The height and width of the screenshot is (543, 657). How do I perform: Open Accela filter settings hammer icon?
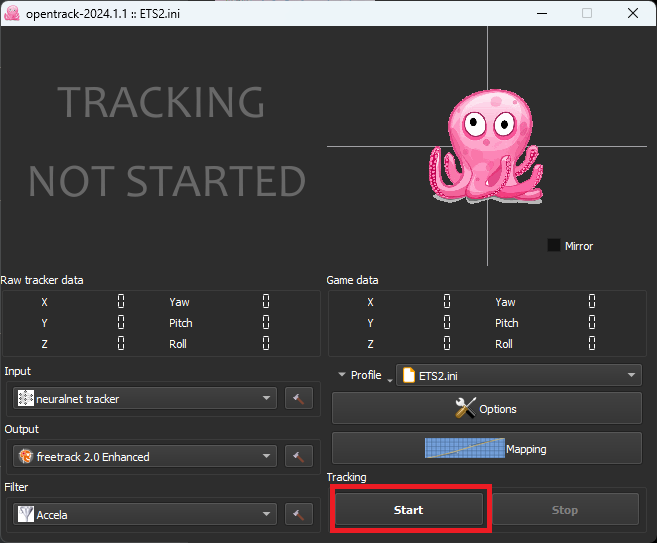299,514
